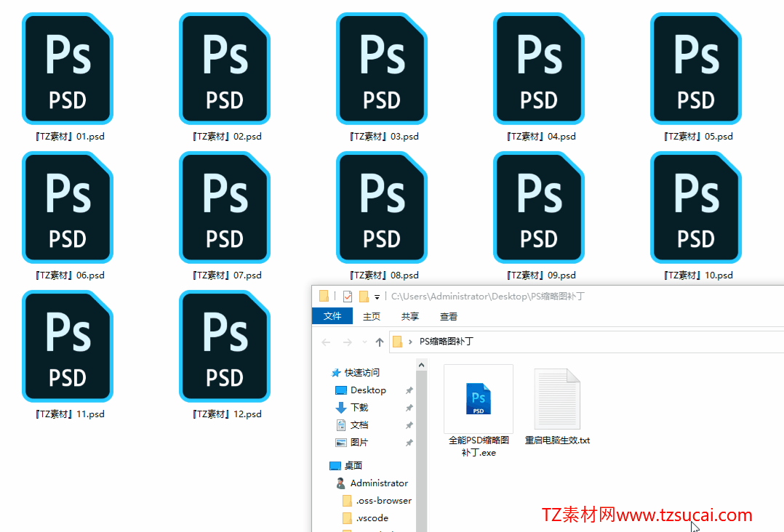Select the 『TZ素材』09.psd file icon
Viewport: 784px width, 532px height.
click(x=538, y=207)
